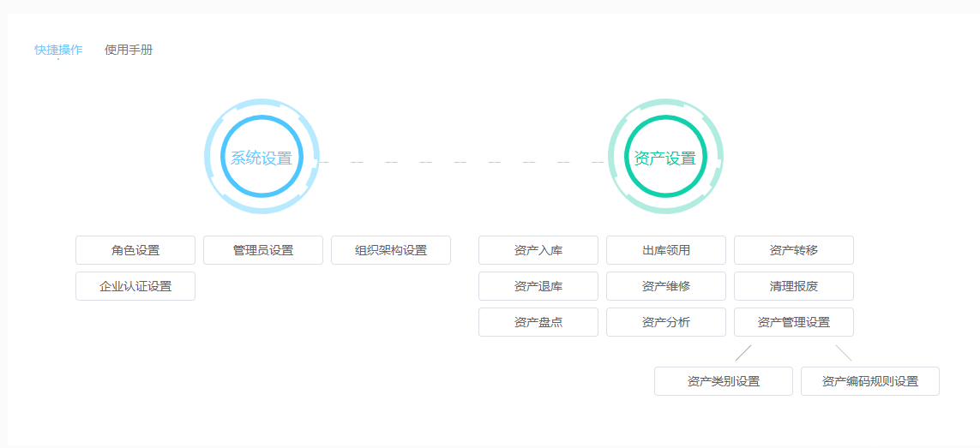Choose 资产类别设置 sub-option
Screen dimensions: 980x448
coord(724,381)
